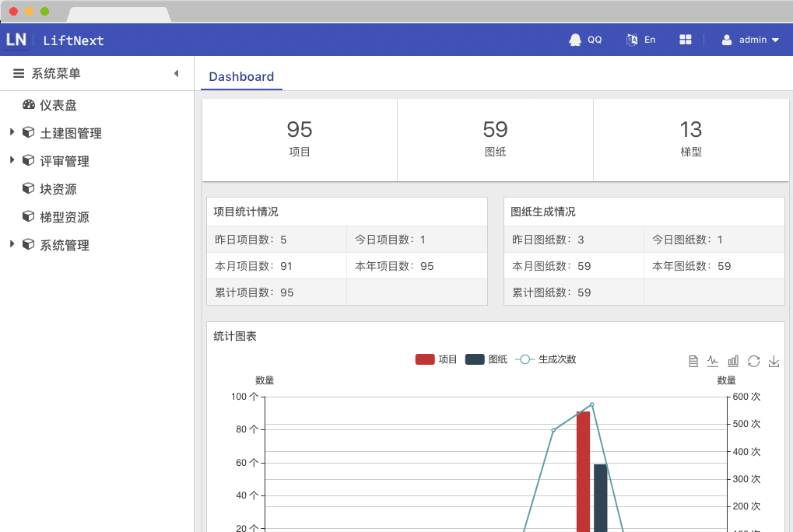Click the 系统菜单 sidebar heading
This screenshot has height=532, width=793.
tap(56, 74)
